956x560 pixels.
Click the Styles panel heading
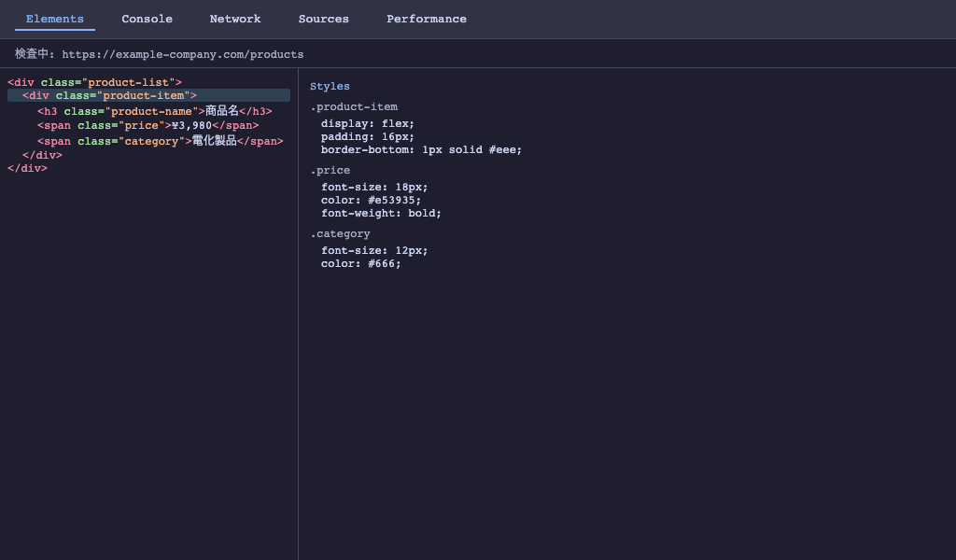[x=330, y=87]
